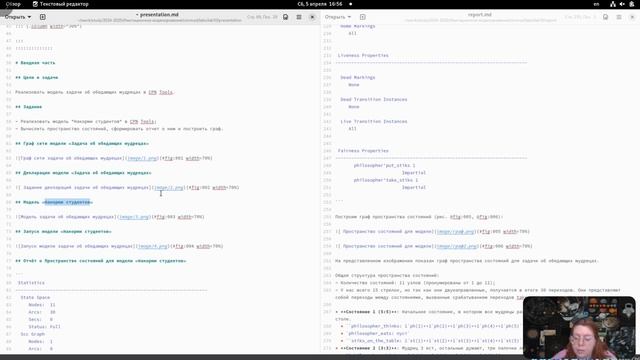Image resolution: width=640 pixels, height=360 pixels.
Task: Open network status icon in top bar
Action: (x=613, y=4)
